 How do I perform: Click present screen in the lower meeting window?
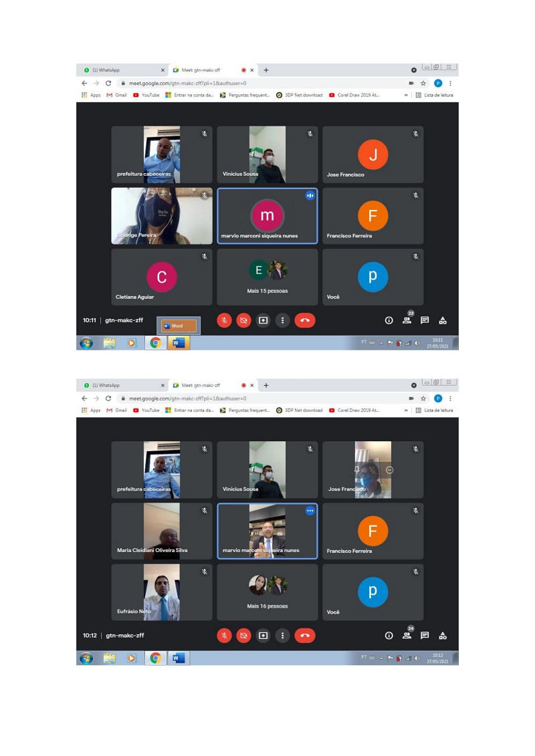point(263,636)
